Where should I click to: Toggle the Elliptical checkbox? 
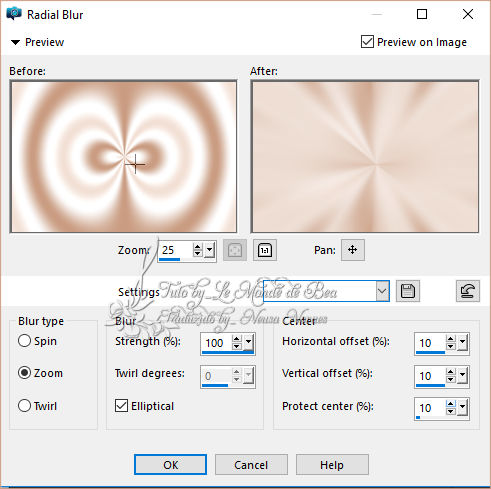121,406
